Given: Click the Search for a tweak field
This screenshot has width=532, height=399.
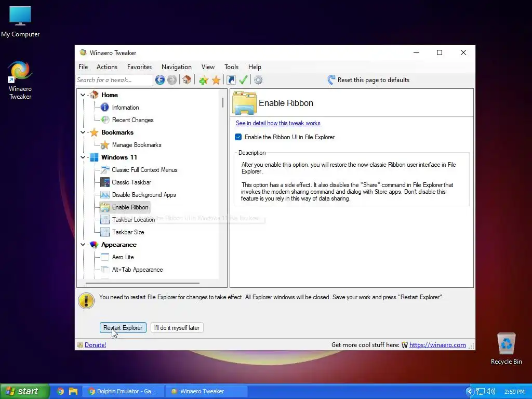Looking at the screenshot, I should point(114,80).
